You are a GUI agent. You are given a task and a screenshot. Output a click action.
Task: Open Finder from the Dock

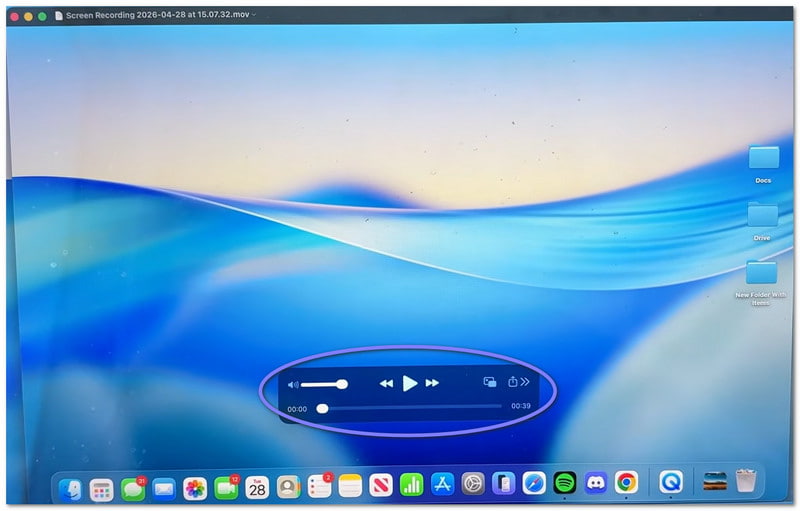click(70, 490)
